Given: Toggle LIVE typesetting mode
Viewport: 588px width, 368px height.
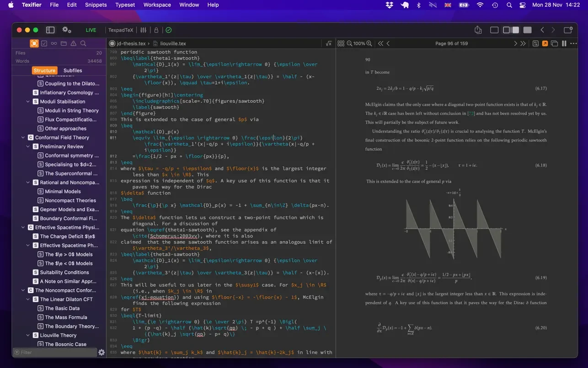Looking at the screenshot, I should (91, 30).
